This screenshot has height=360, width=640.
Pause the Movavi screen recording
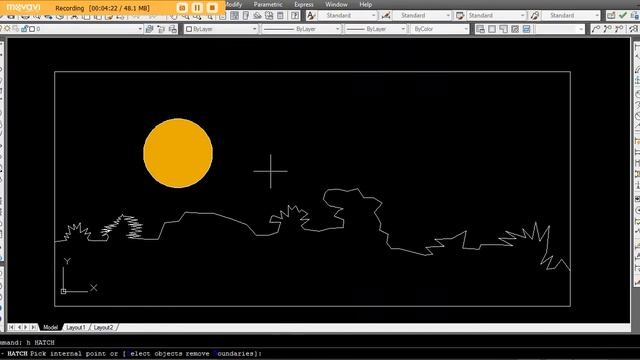point(197,8)
